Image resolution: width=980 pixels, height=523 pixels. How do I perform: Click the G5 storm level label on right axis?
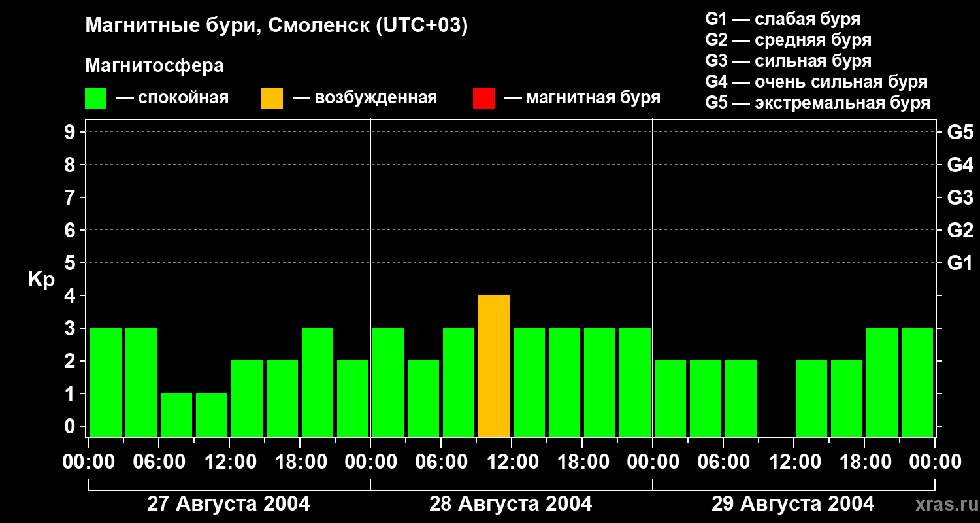(960, 132)
